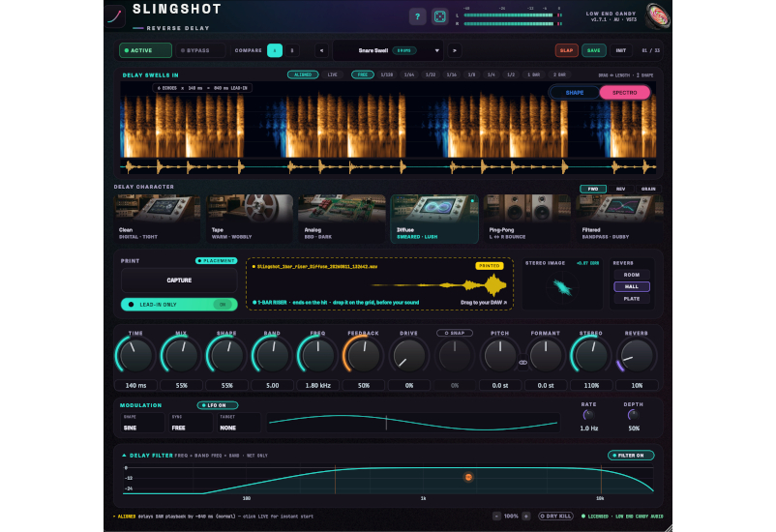Switch view to SPECTRO tab
The width and height of the screenshot is (776, 532).
pyautogui.click(x=624, y=93)
